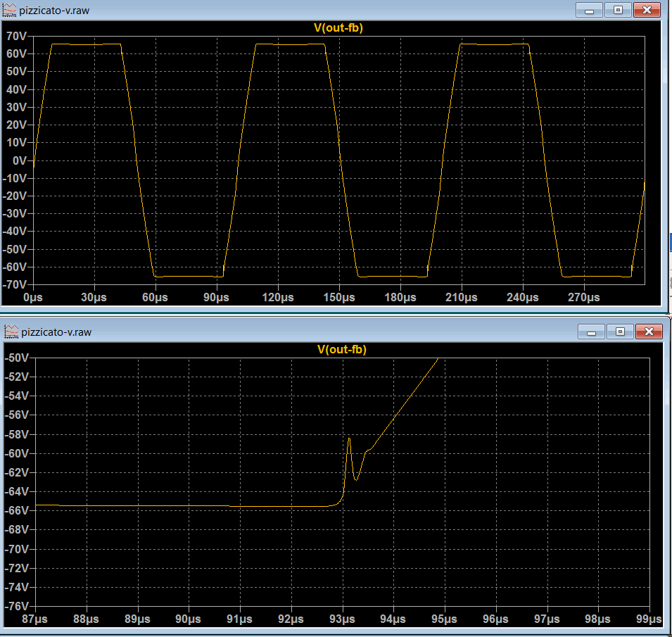672x637 pixels.
Task: Click the V(out-fb) trace label in the upper plot
Action: pyautogui.click(x=338, y=28)
